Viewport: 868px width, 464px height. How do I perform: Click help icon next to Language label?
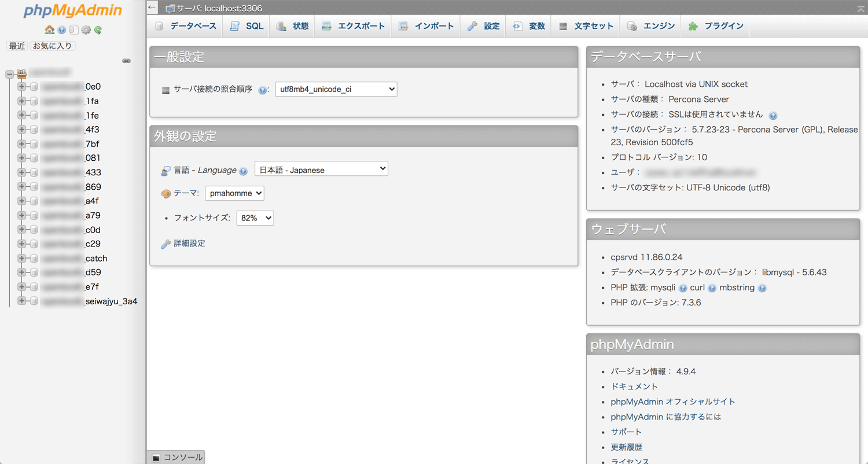[x=243, y=171]
